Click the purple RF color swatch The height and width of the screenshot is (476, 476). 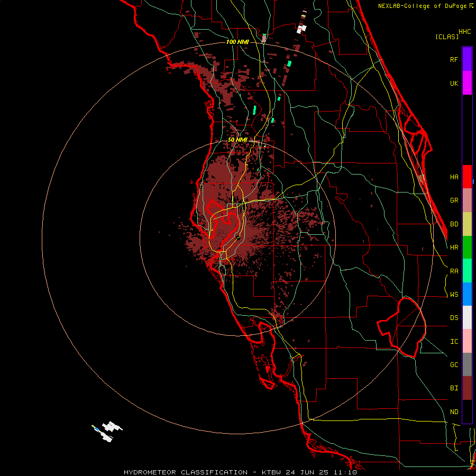coord(467,59)
